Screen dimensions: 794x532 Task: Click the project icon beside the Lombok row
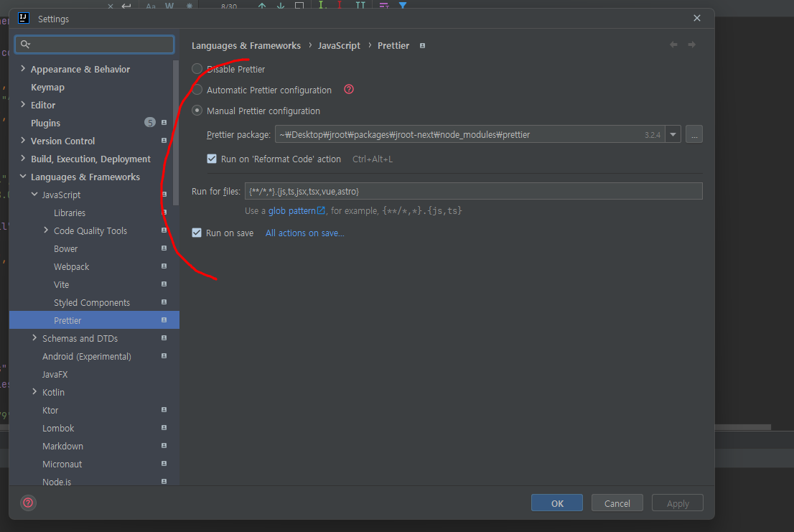(164, 428)
